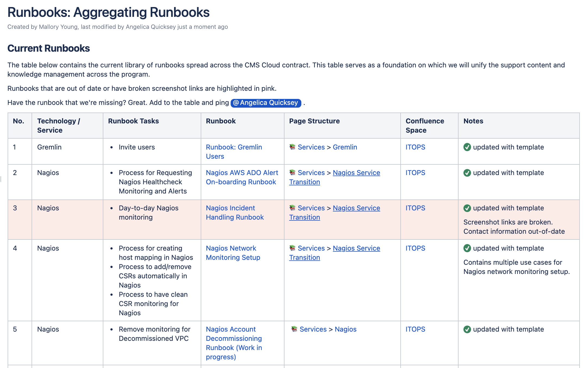588x368 pixels.
Task: Click green checkmark in row 5 notes
Action: coord(467,329)
